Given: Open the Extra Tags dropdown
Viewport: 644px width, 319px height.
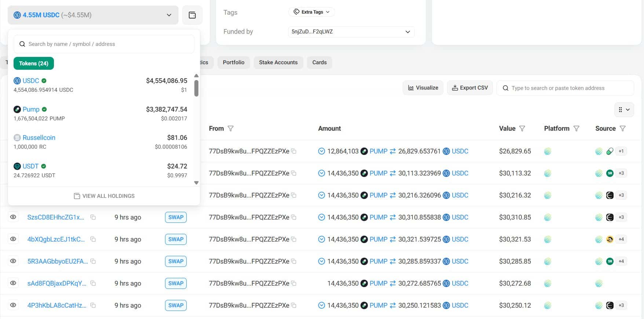Looking at the screenshot, I should pyautogui.click(x=312, y=12).
